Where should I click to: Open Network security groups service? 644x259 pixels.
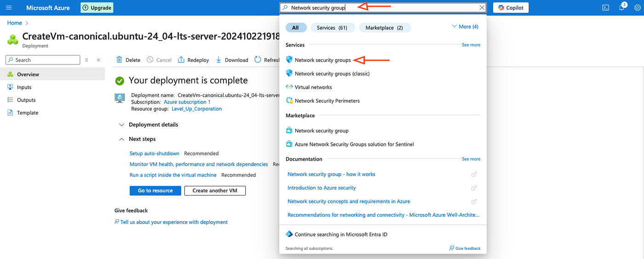click(x=322, y=60)
